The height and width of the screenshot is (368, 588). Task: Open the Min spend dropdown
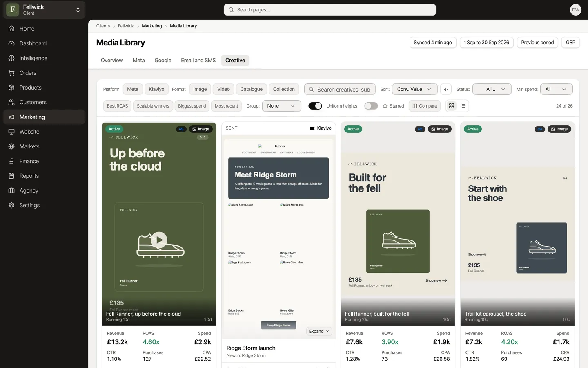[x=557, y=89]
